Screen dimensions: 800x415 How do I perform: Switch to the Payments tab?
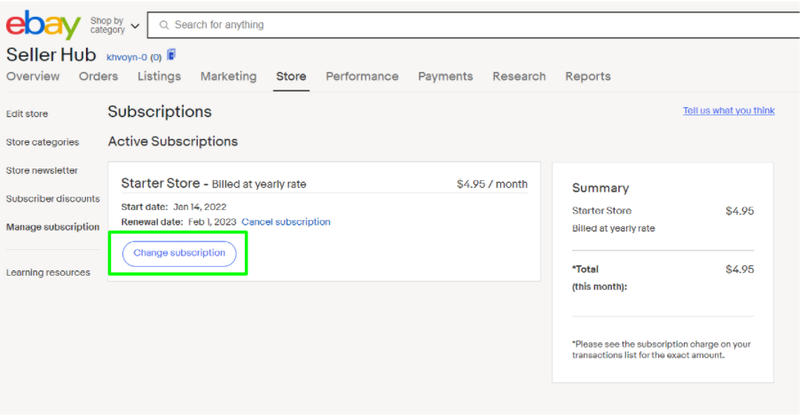coord(445,77)
